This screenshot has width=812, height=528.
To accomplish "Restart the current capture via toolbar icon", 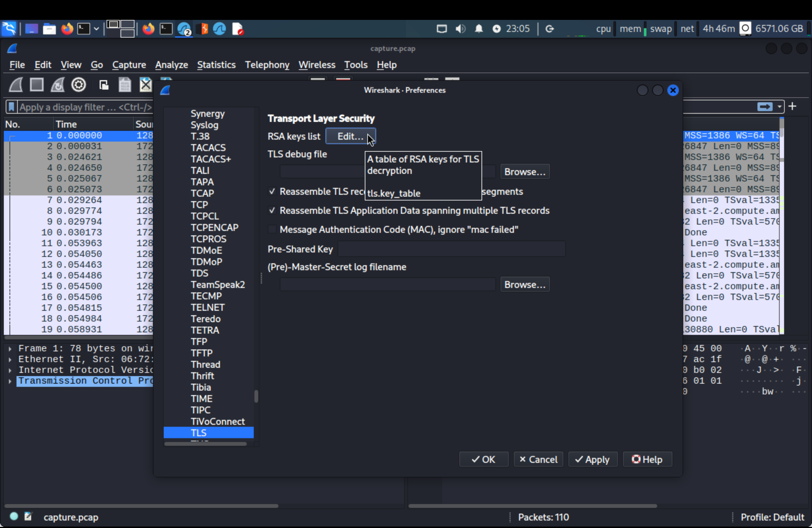I will click(58, 85).
